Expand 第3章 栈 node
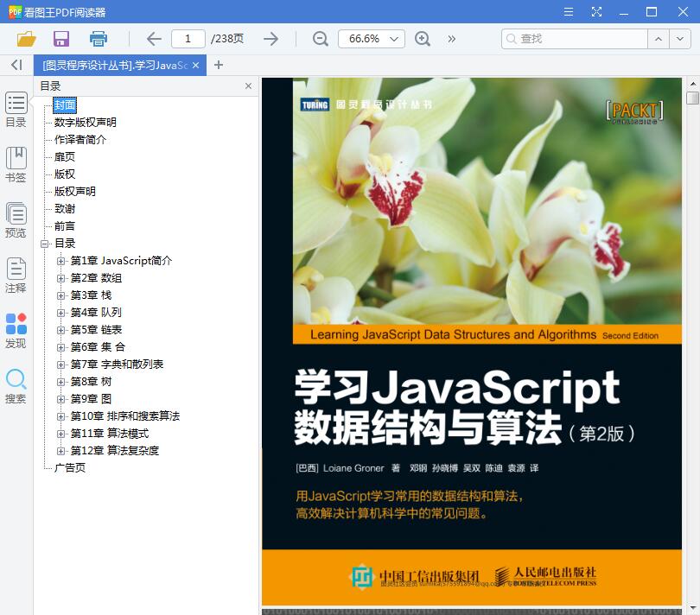The width and height of the screenshot is (700, 615). [60, 295]
